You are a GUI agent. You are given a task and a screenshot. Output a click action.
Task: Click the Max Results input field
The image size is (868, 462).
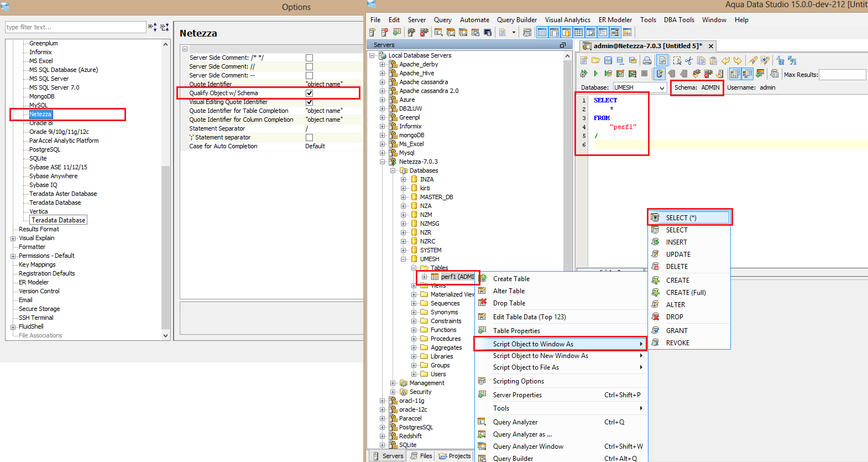coord(842,74)
